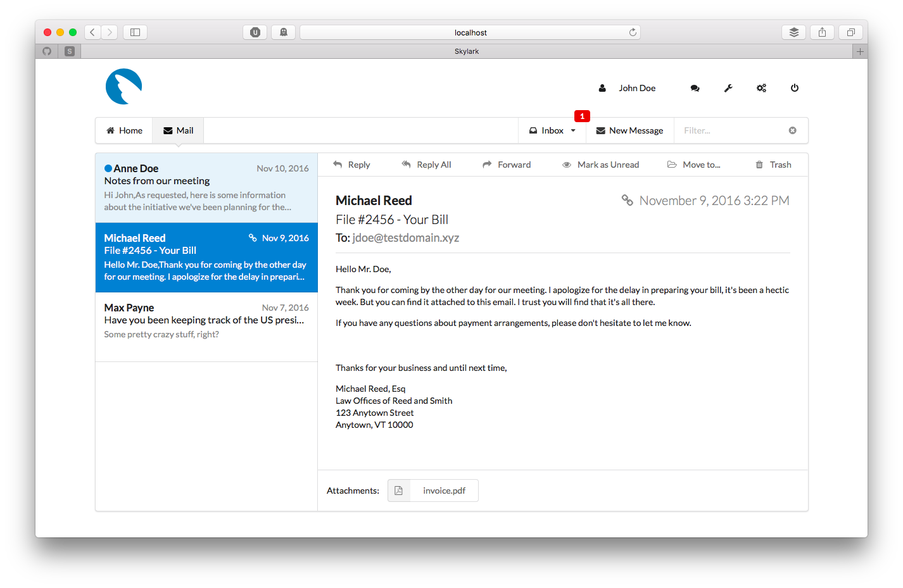Select the Skylark browser tab
The width and height of the screenshot is (903, 588).
[x=467, y=51]
